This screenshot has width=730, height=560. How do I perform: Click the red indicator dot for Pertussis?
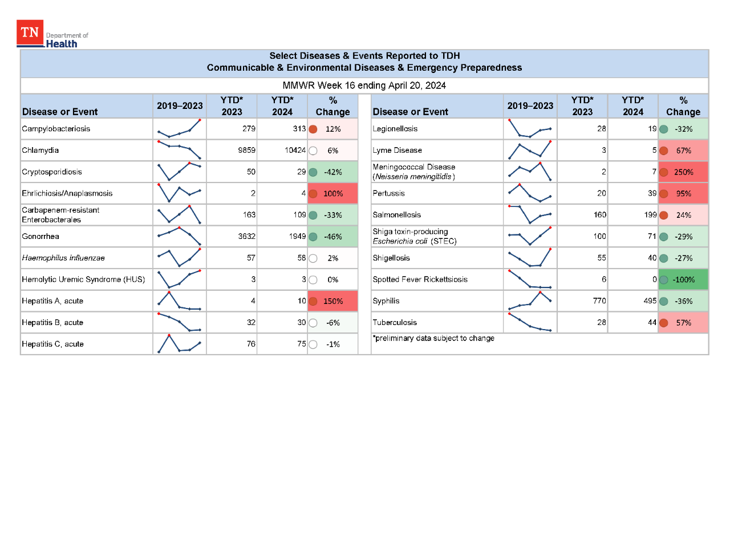[x=664, y=194]
